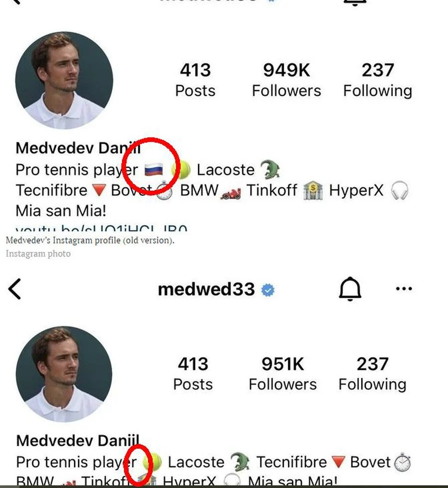Open the 949K Followers list
Viewport: 448px width, 488px height.
pyautogui.click(x=286, y=80)
